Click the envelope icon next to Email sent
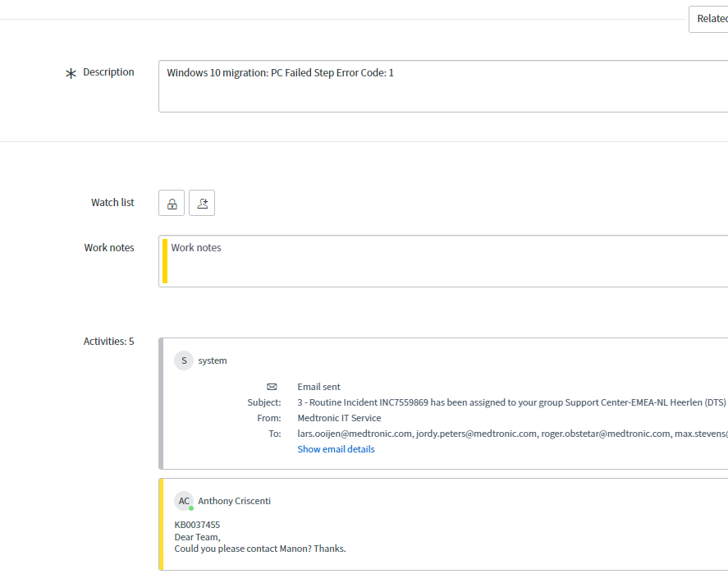 click(272, 387)
